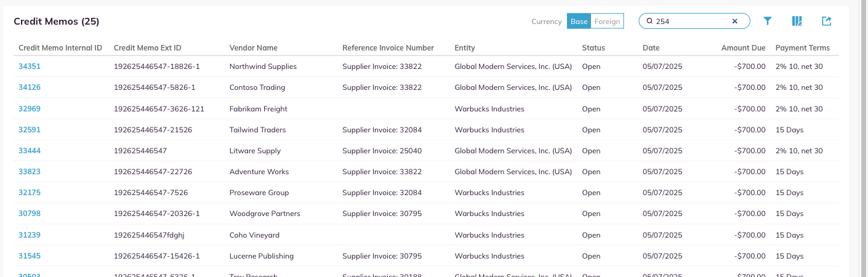Open credit memo 32591

(30, 130)
